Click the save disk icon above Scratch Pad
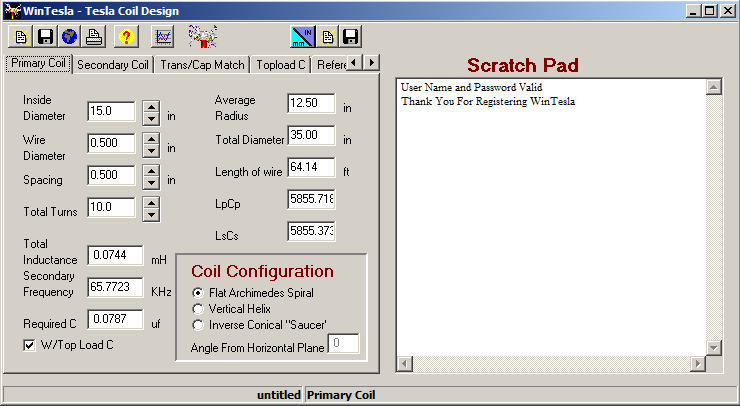The height and width of the screenshot is (406, 740). click(x=351, y=36)
